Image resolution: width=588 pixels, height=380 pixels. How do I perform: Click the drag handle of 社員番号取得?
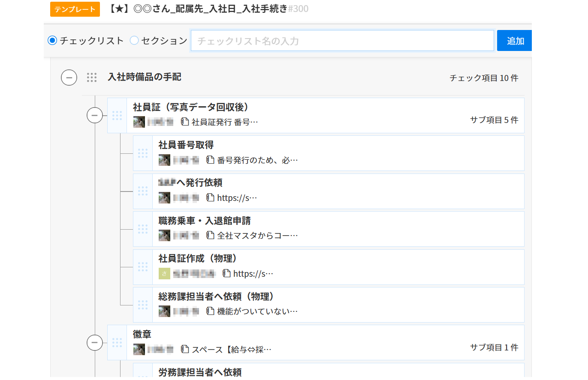143,153
